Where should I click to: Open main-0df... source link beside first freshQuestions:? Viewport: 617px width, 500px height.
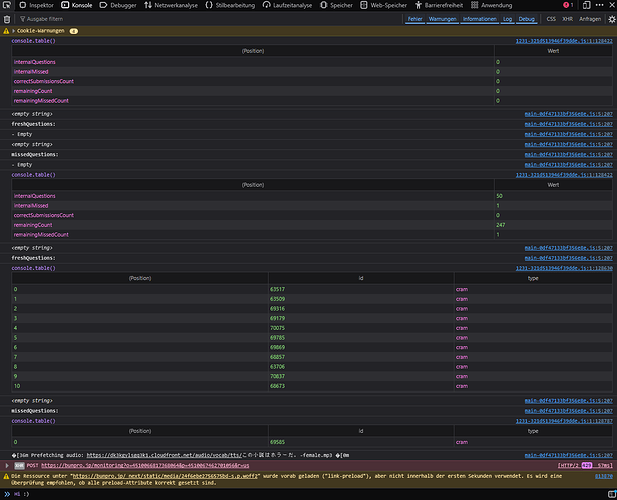click(568, 124)
